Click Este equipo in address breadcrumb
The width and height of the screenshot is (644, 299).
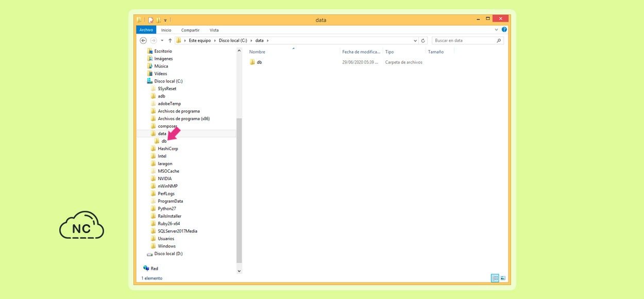[200, 40]
